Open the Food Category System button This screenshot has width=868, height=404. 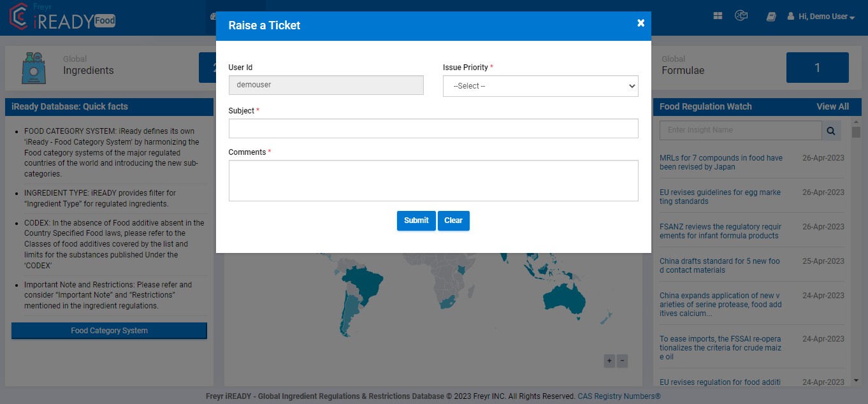click(x=109, y=331)
